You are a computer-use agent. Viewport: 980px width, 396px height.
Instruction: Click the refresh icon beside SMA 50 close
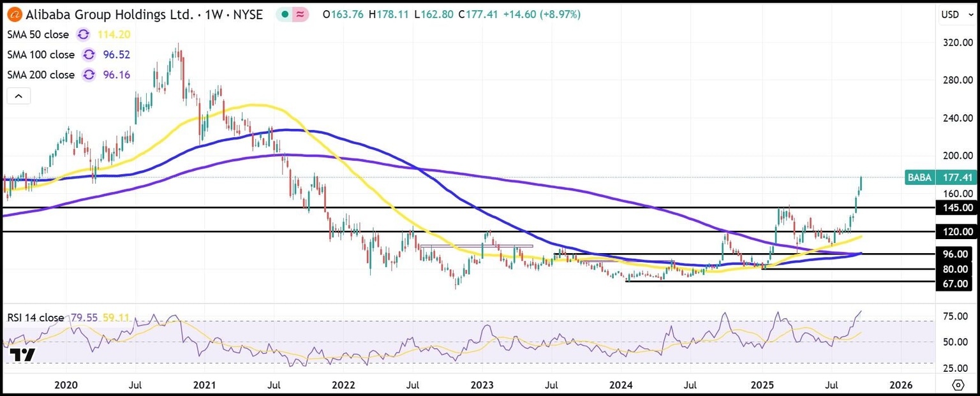point(82,34)
